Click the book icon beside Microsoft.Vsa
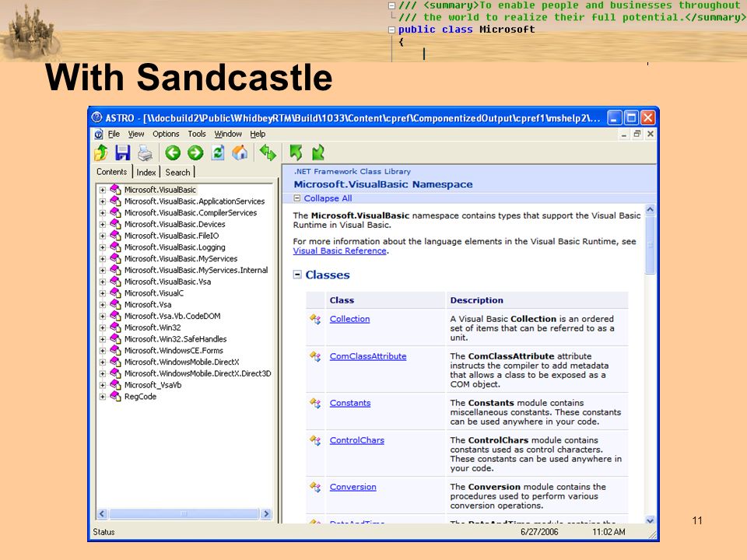The image size is (747, 560). point(115,304)
